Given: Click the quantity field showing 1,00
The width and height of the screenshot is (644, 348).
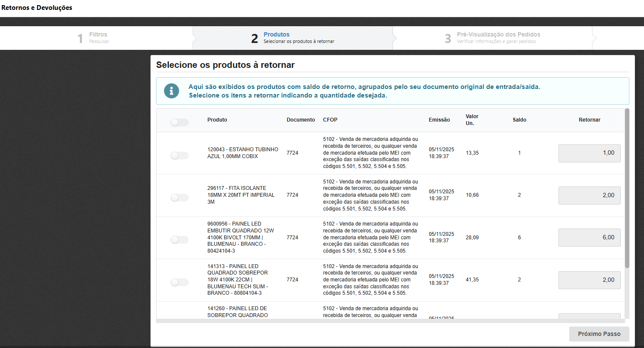Looking at the screenshot, I should [x=589, y=153].
